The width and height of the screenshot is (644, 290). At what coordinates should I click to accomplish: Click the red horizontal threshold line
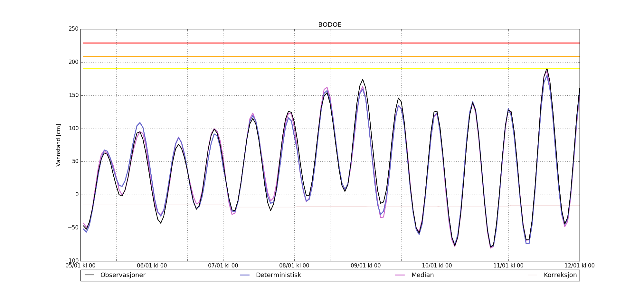tap(322, 43)
